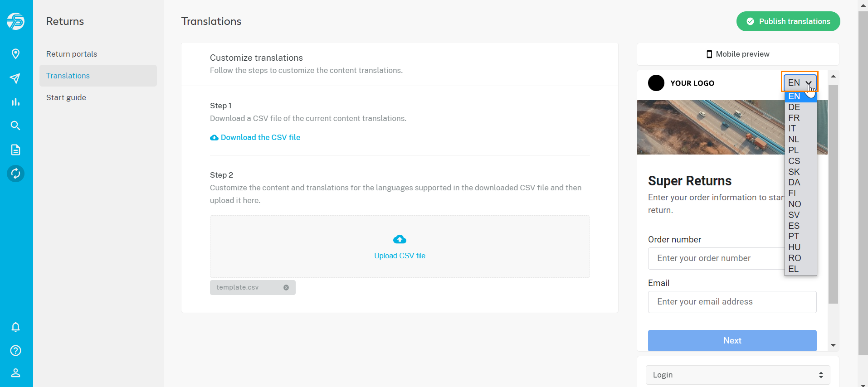
Task: Click the page scrollbar thumb
Action: [x=863, y=184]
